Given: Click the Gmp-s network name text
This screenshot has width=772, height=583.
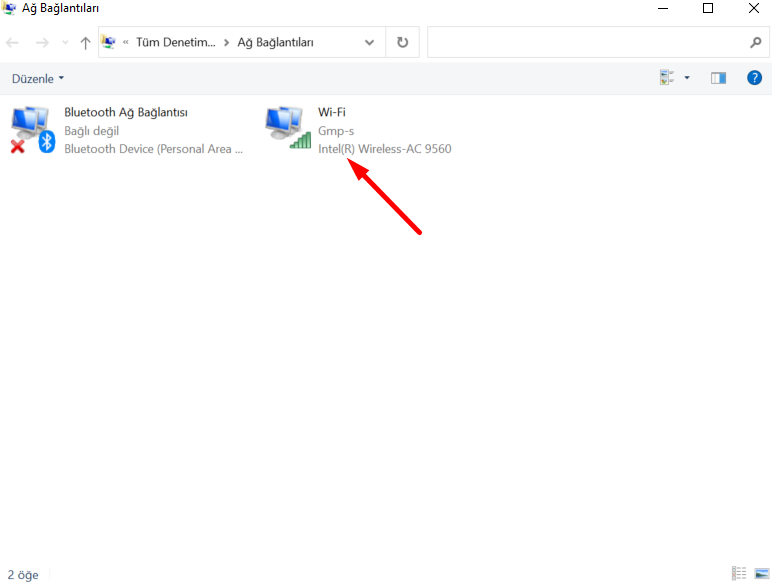Looking at the screenshot, I should pos(336,131).
